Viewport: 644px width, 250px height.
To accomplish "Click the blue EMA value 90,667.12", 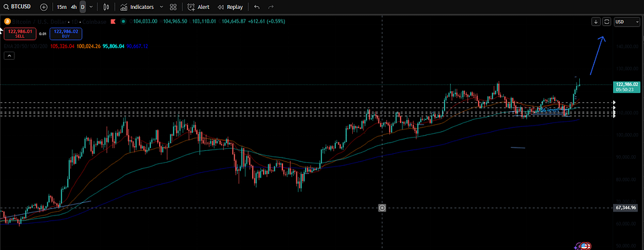I will click(x=138, y=46).
